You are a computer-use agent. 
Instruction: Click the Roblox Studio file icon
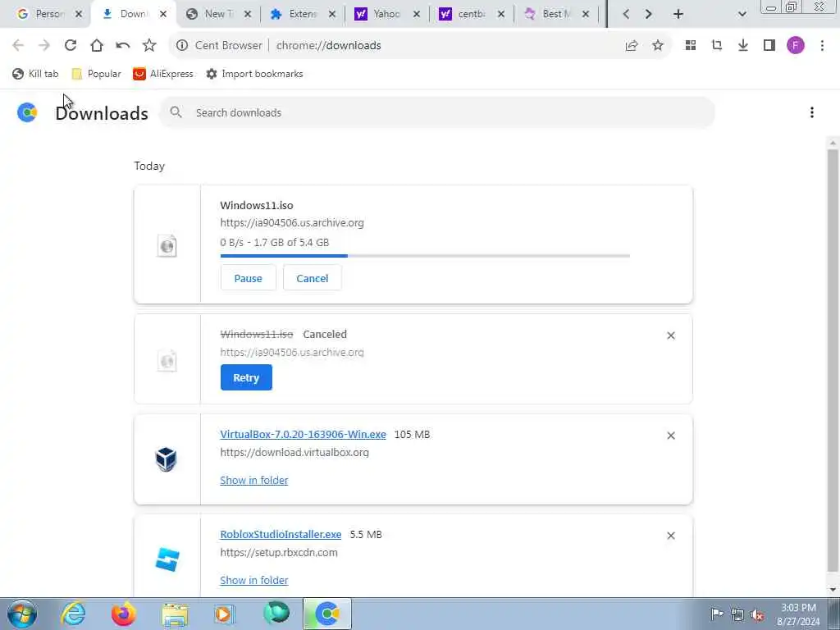coord(167,559)
